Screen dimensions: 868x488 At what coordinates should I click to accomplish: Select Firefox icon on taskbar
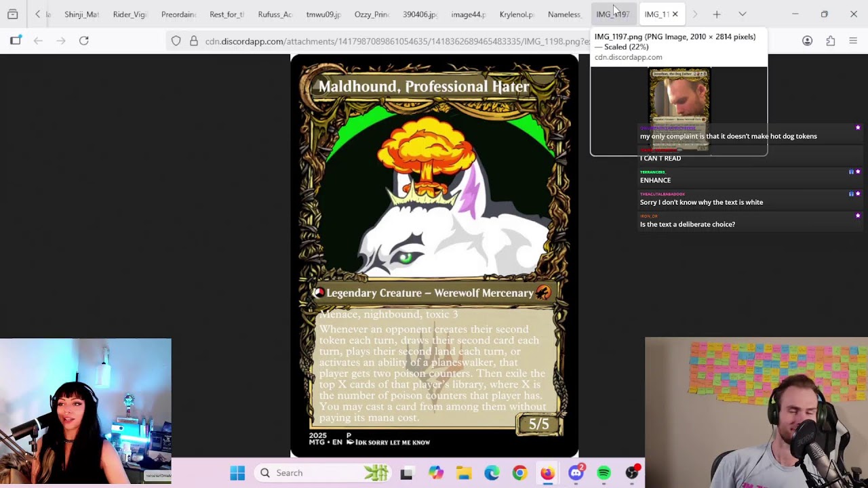click(547, 473)
